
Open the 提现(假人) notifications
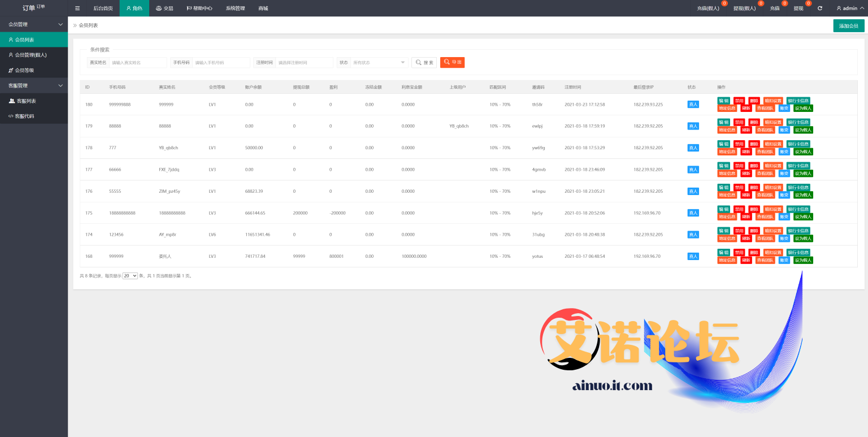745,8
